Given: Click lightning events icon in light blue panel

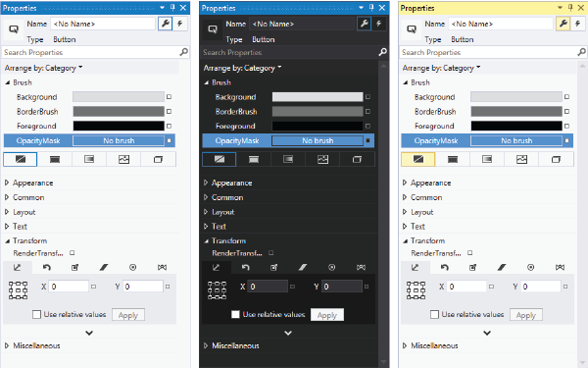Looking at the screenshot, I should pos(180,24).
